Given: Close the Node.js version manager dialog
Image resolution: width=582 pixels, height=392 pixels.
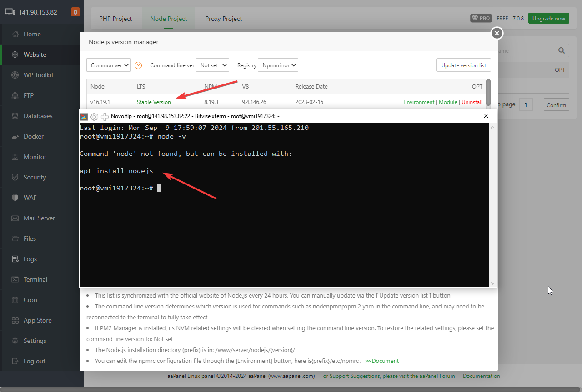Looking at the screenshot, I should coord(497,33).
